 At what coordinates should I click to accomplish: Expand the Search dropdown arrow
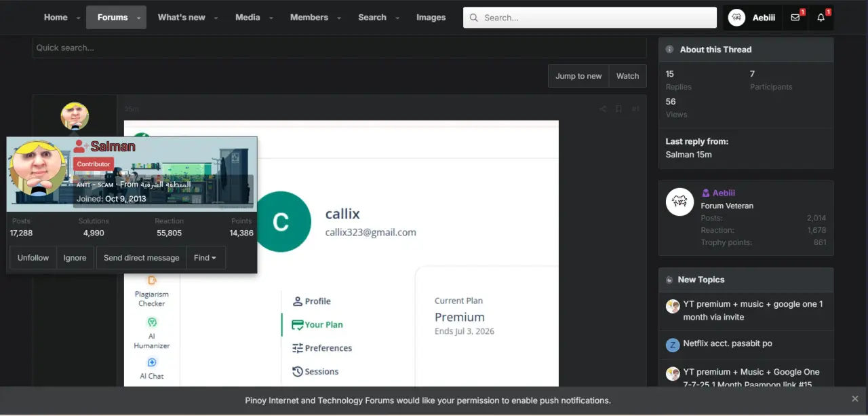tap(397, 18)
